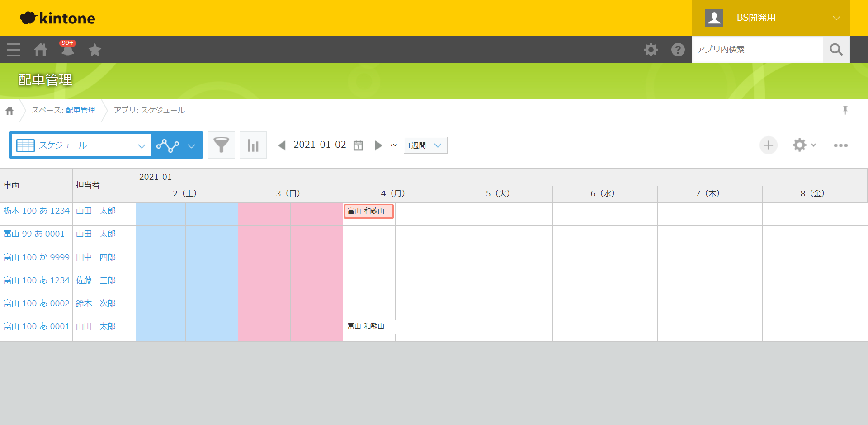
Task: Click the filter funnel icon
Action: click(221, 145)
